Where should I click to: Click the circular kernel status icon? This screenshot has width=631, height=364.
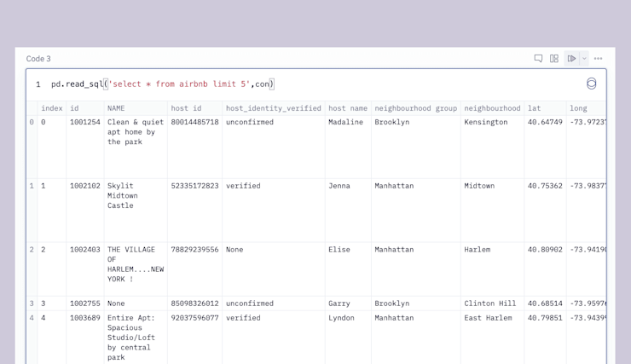click(x=591, y=84)
